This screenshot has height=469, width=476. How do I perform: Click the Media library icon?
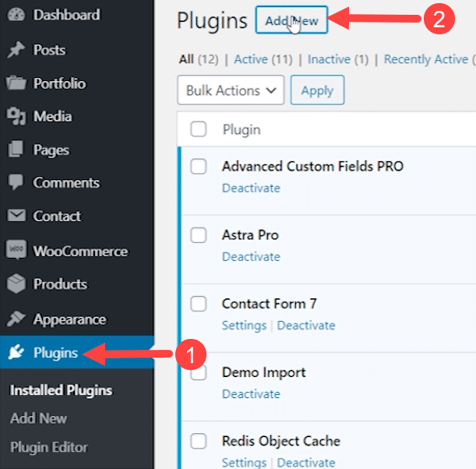(16, 116)
